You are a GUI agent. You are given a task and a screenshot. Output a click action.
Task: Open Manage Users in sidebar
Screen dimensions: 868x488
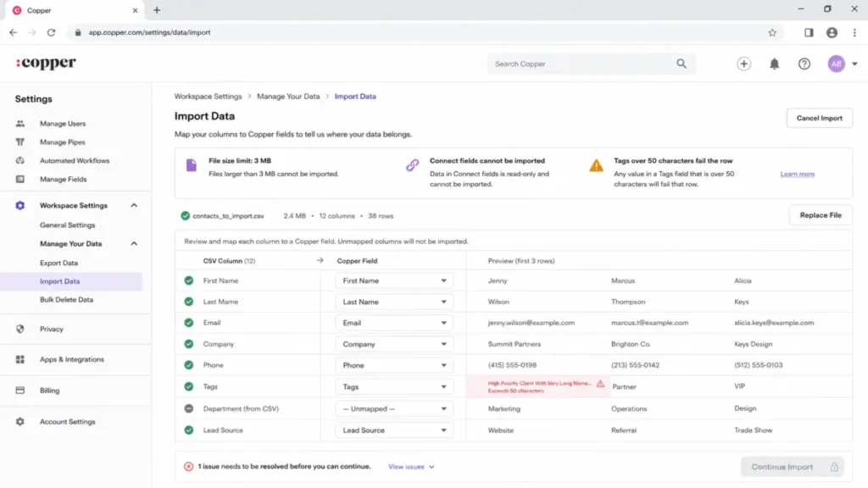[63, 124]
